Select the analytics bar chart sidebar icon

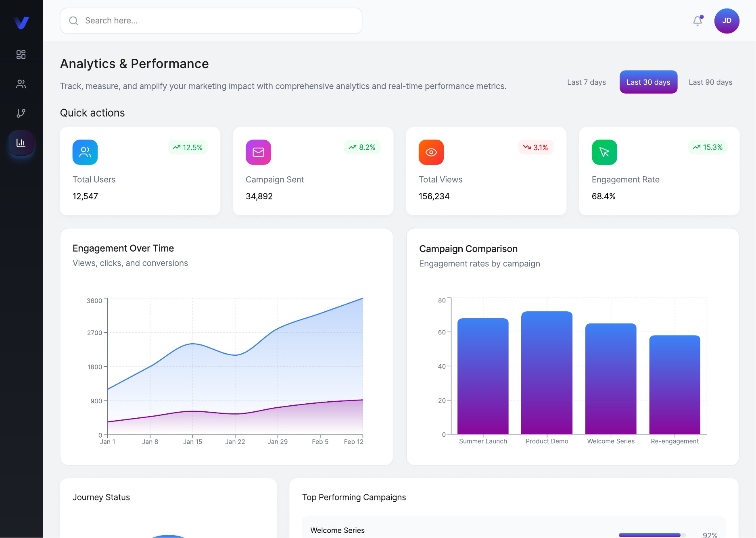(21, 143)
